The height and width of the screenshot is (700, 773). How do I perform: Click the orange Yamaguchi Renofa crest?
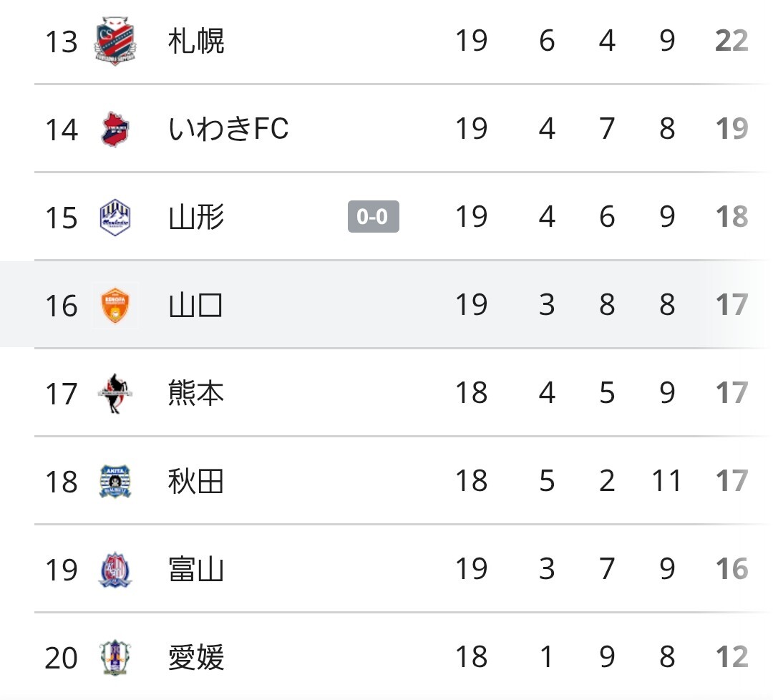pos(115,306)
